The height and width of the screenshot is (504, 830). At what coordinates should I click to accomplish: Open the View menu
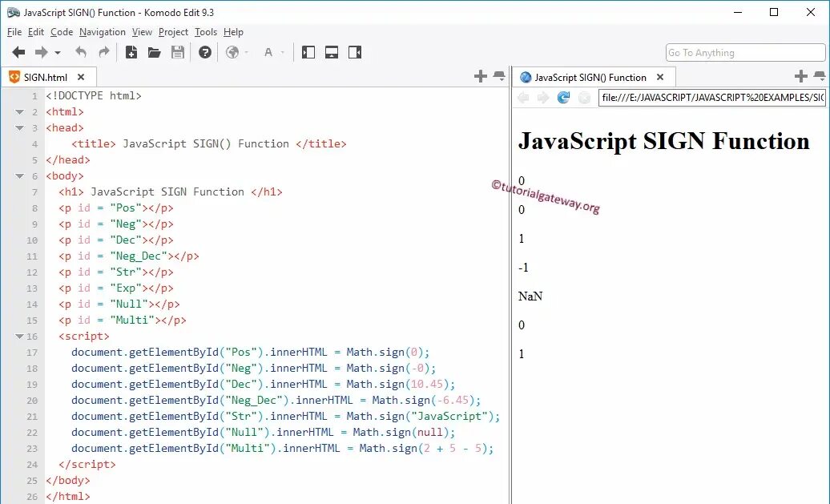click(x=142, y=32)
